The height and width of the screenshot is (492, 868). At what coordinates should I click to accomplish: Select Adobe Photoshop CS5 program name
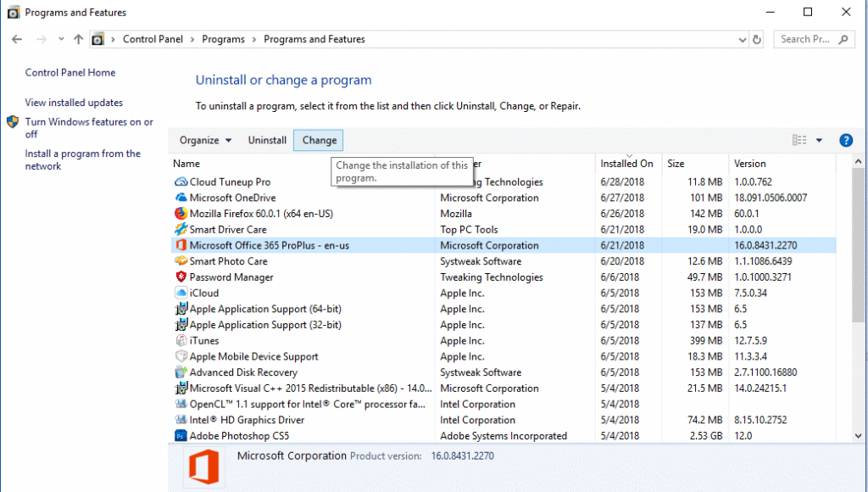click(x=239, y=435)
